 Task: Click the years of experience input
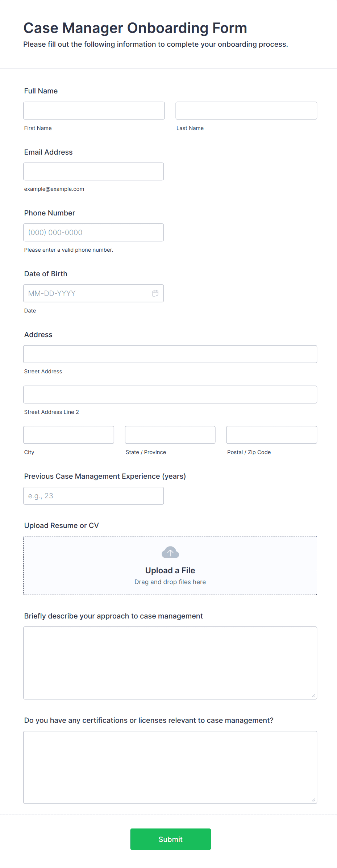(x=93, y=496)
